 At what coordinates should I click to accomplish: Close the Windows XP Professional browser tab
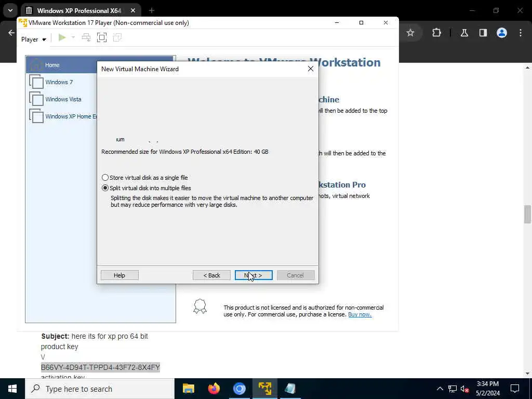click(x=133, y=10)
